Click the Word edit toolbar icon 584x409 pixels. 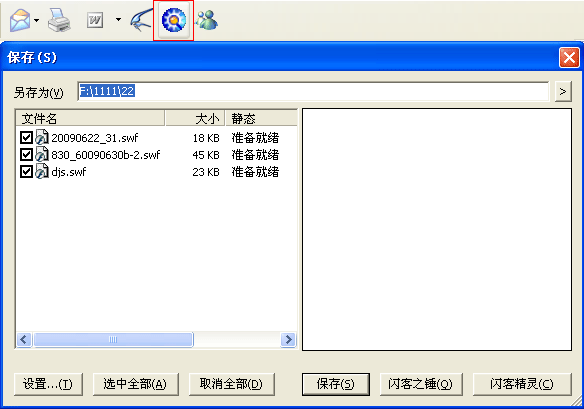(x=95, y=20)
